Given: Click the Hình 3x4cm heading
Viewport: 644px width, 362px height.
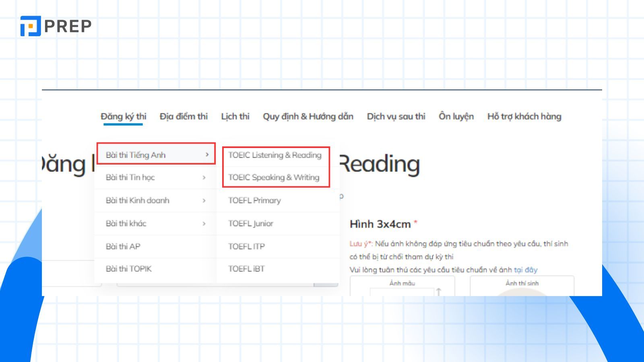Looking at the screenshot, I should [x=380, y=224].
